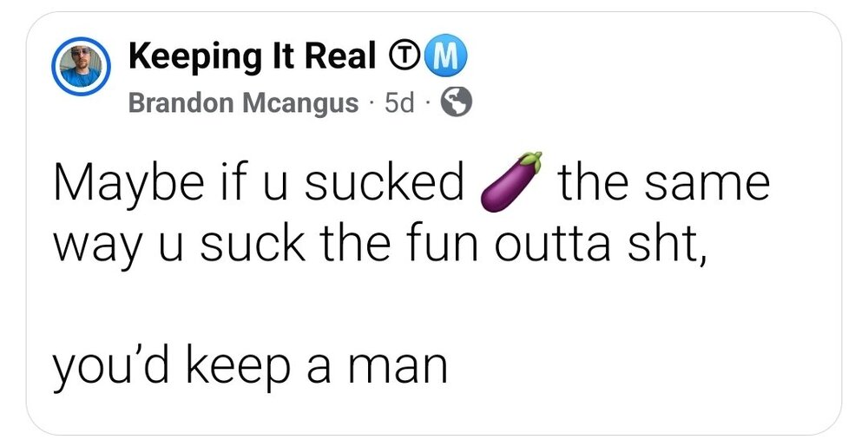Viewport: 868px width, 446px height.
Task: Open Brandon Mcangus's profile
Action: pyautogui.click(x=243, y=104)
